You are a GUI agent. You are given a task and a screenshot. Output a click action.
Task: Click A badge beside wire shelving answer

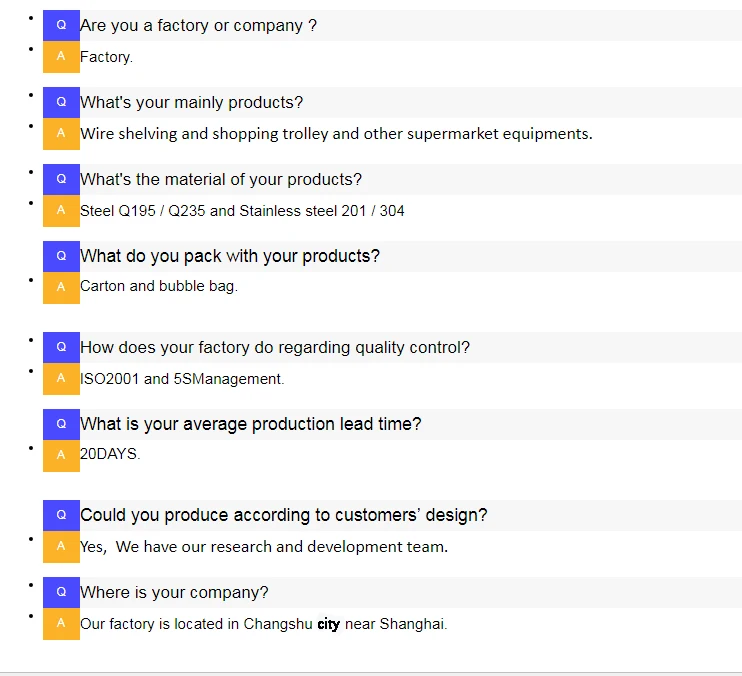tap(61, 134)
